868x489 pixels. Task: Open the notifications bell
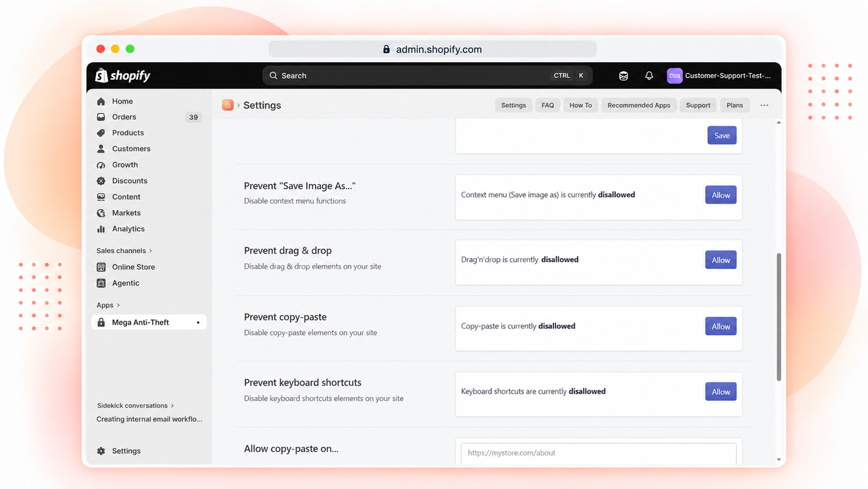(649, 76)
